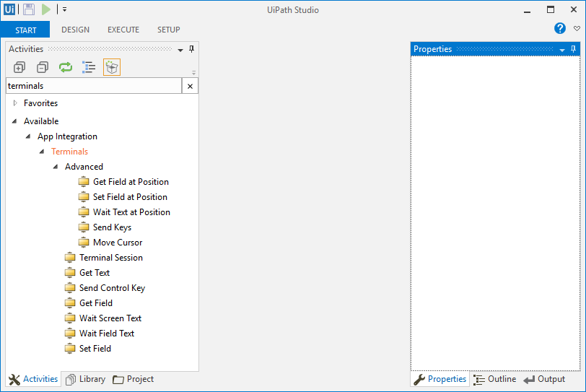Image resolution: width=586 pixels, height=392 pixels.
Task: Switch to the Outline bottom tab
Action: click(x=495, y=379)
